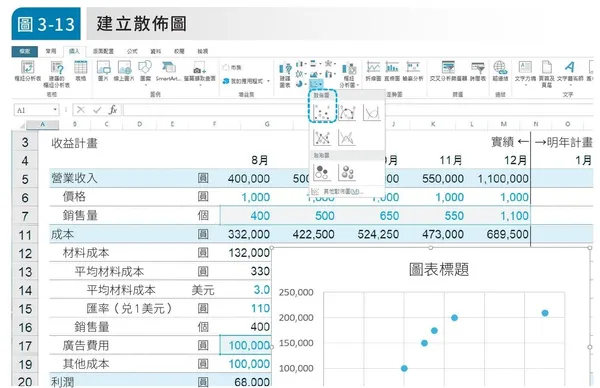Select row header 17

[x=25, y=346]
